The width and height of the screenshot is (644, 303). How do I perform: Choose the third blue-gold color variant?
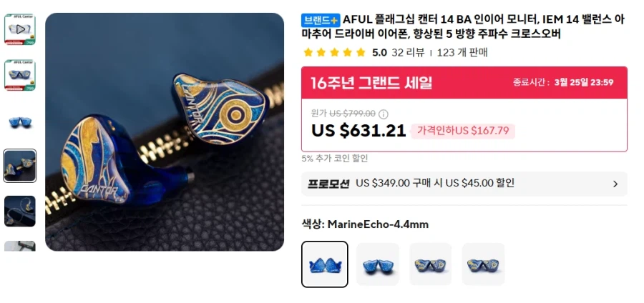[431, 264]
